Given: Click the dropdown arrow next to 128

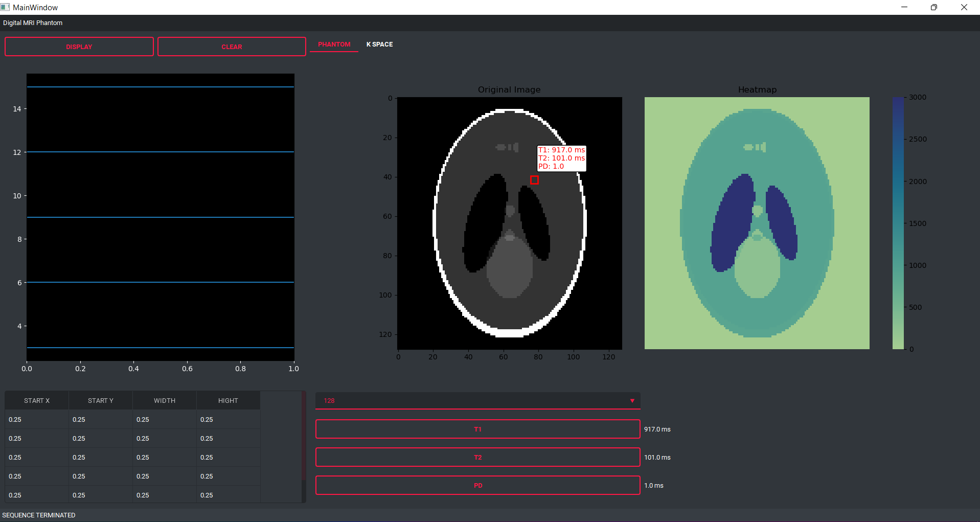Looking at the screenshot, I should (632, 400).
